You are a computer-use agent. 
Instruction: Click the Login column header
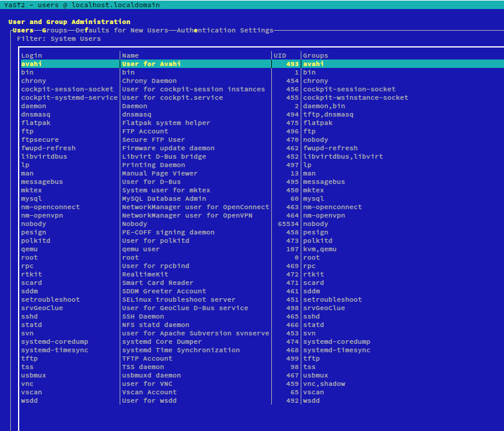coord(31,55)
